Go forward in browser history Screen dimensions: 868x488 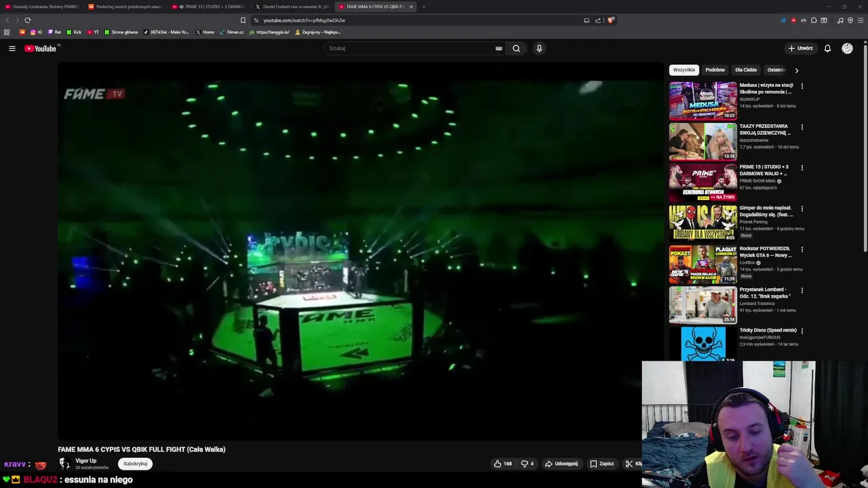pyautogui.click(x=17, y=20)
